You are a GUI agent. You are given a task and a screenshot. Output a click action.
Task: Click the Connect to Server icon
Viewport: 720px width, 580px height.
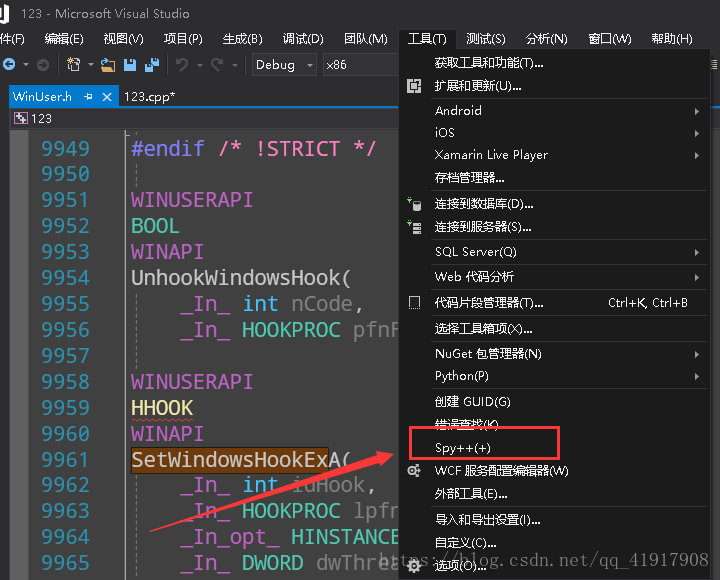click(x=414, y=227)
